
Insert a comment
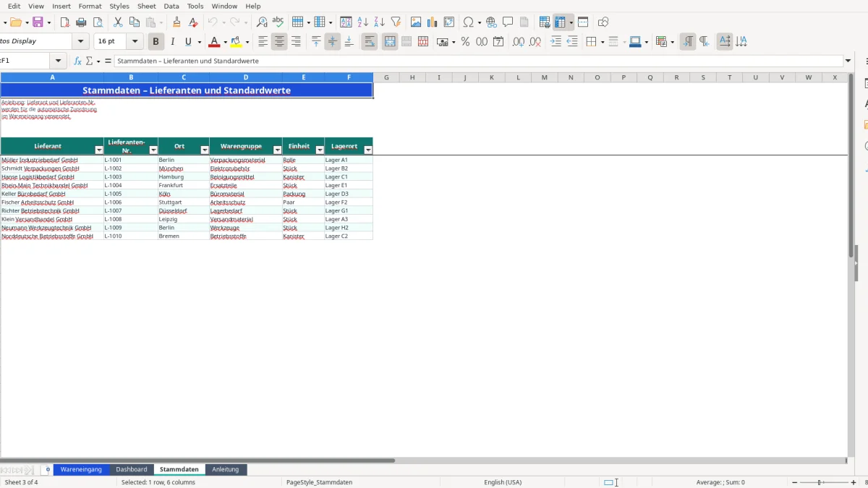[x=508, y=22]
